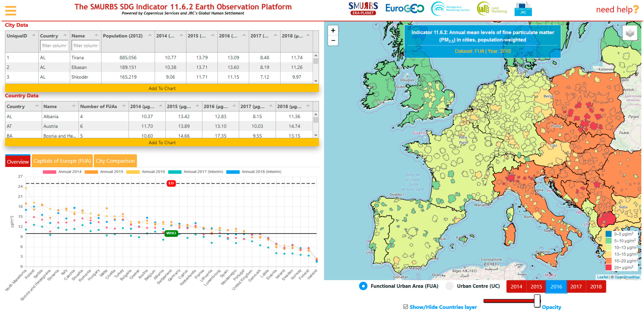The width and height of the screenshot is (644, 312).
Task: Sort city table by Population (2012) arrow
Action: click(x=150, y=35)
